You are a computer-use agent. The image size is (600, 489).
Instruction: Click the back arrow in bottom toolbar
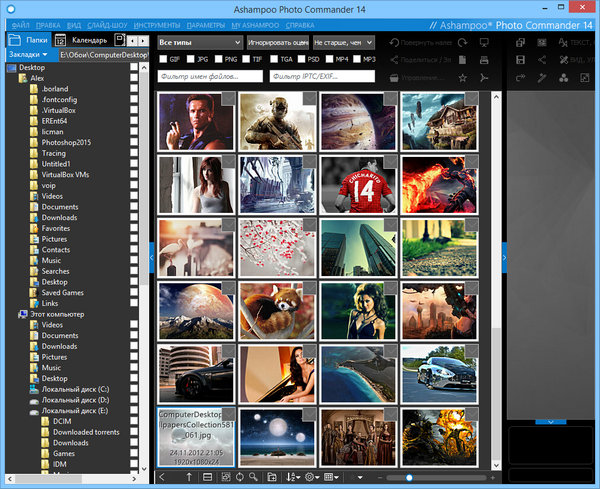[x=164, y=478]
